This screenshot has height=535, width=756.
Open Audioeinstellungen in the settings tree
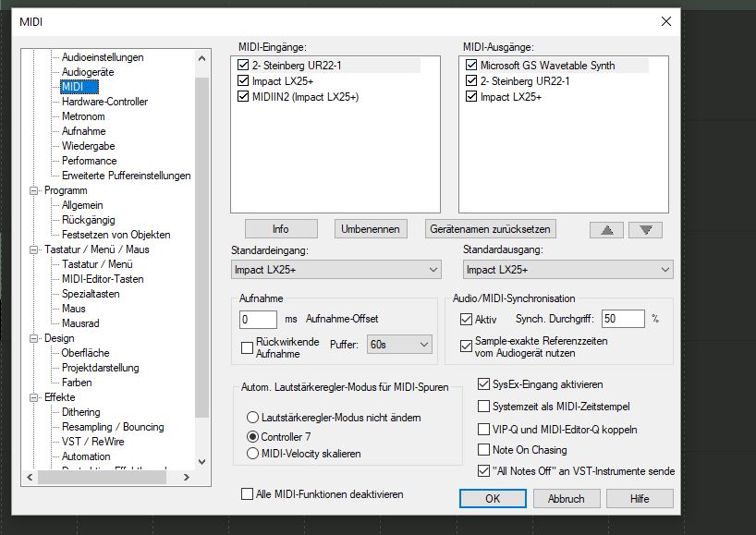(x=103, y=57)
